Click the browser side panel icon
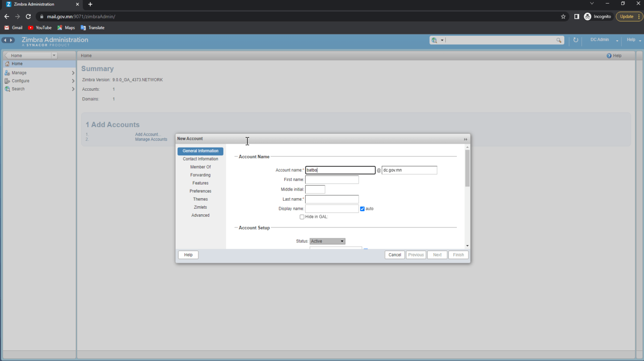This screenshot has width=644, height=361. tap(576, 17)
